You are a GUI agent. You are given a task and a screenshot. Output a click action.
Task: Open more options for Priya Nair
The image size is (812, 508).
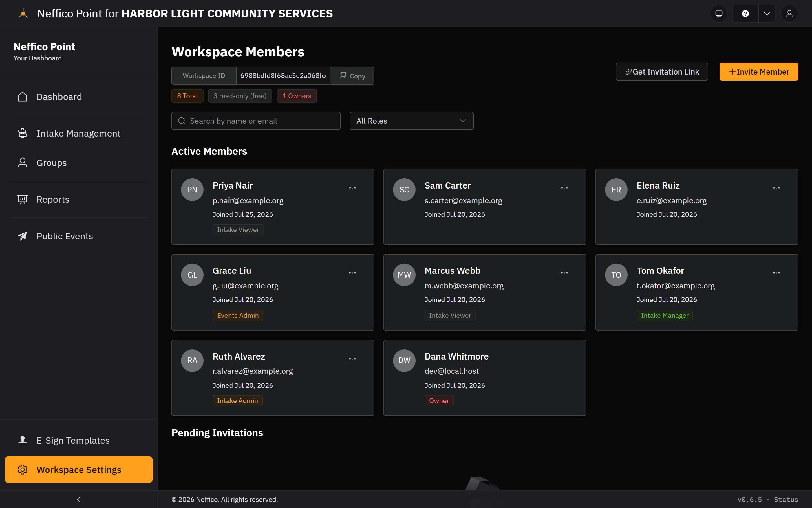[x=352, y=187]
